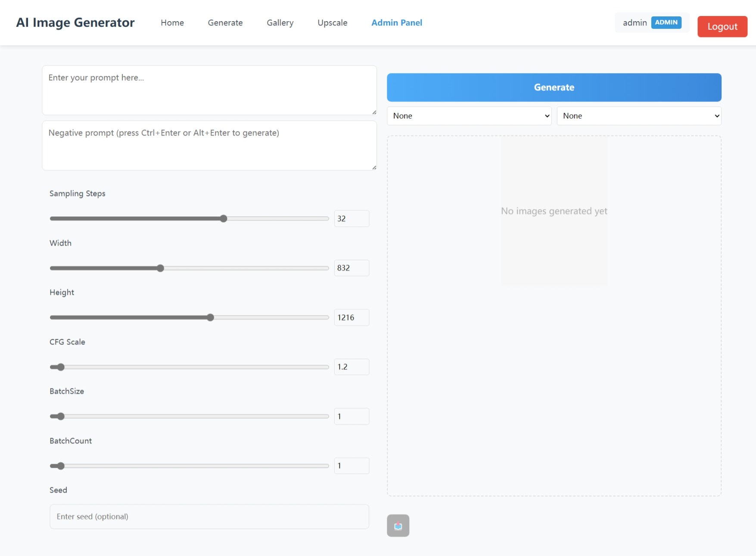Screen dimensions: 756x556
Task: Open the Home navigation tab
Action: (172, 22)
